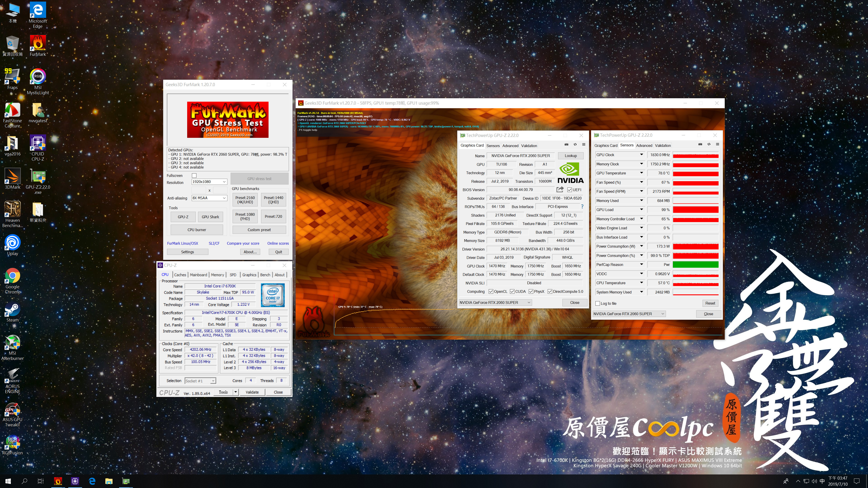The height and width of the screenshot is (488, 868).
Task: Toggle the Fullscreen checkbox in FurMark
Action: (194, 176)
